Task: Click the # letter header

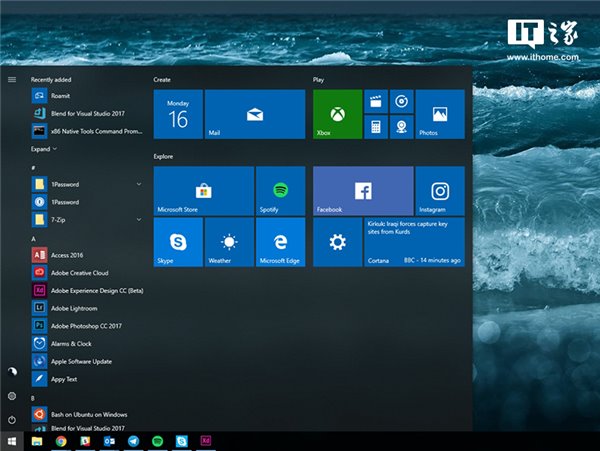Action: coord(33,168)
